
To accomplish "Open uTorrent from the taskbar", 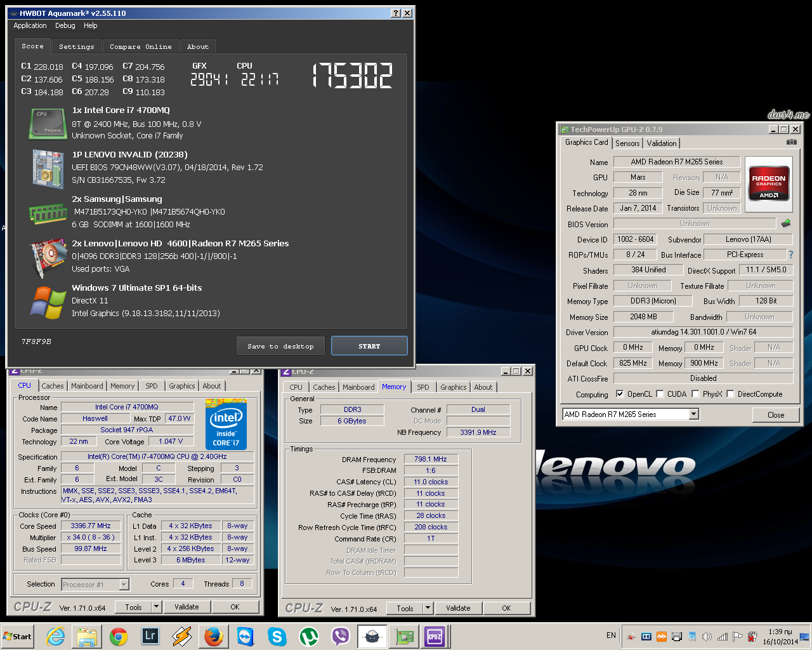I will tap(309, 636).
